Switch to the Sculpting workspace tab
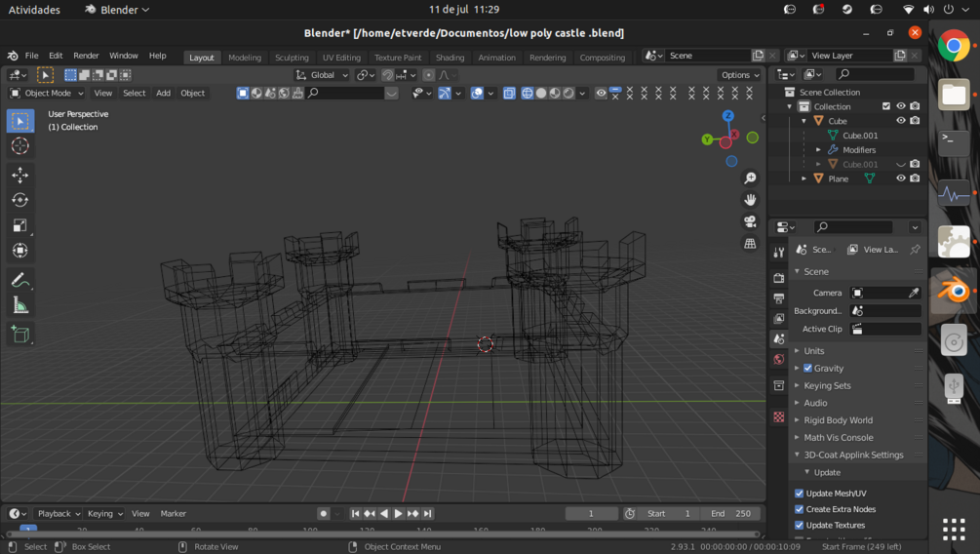980x554 pixels. coord(292,58)
